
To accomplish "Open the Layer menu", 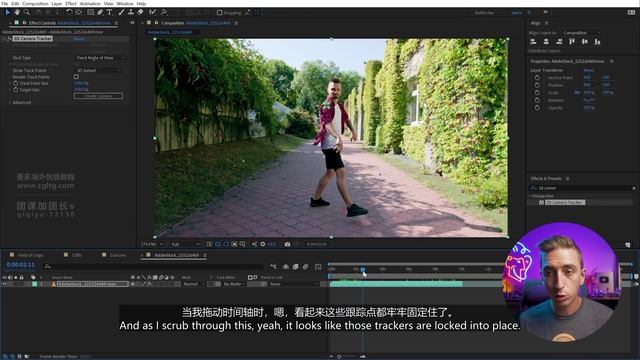I will pos(57,3).
